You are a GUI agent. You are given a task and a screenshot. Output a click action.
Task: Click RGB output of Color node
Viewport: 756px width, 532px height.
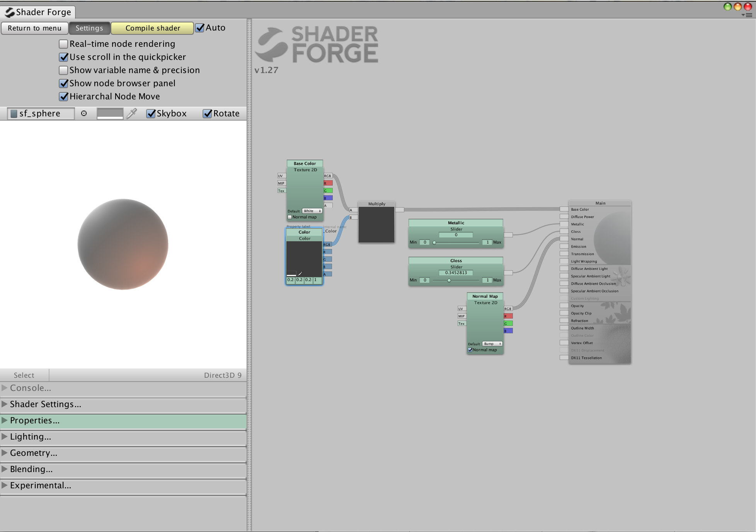click(x=327, y=244)
